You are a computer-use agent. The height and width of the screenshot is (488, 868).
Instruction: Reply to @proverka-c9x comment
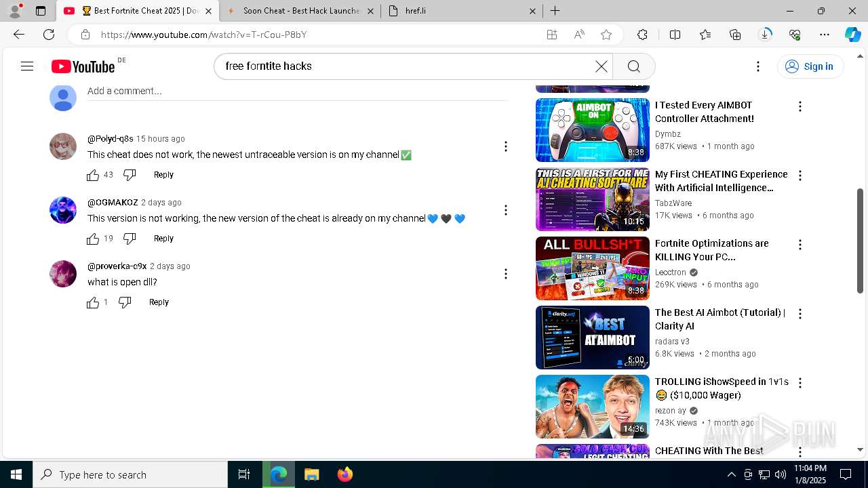point(159,302)
